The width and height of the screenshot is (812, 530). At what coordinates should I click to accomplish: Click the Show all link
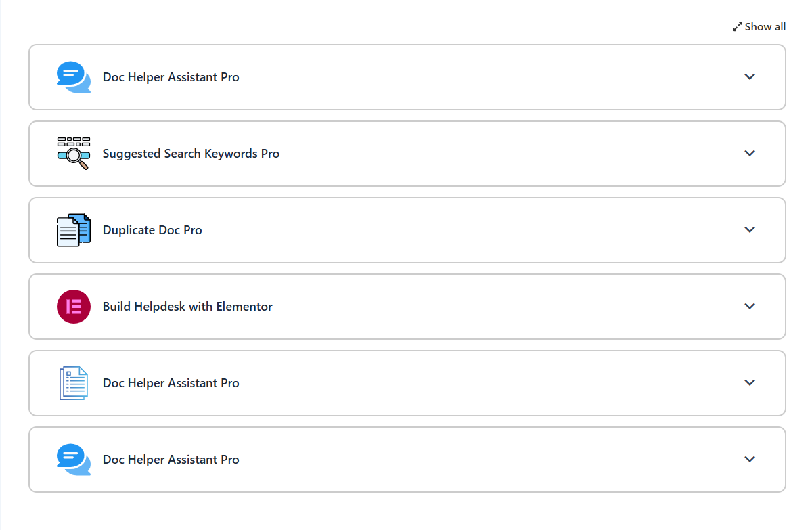coord(765,27)
